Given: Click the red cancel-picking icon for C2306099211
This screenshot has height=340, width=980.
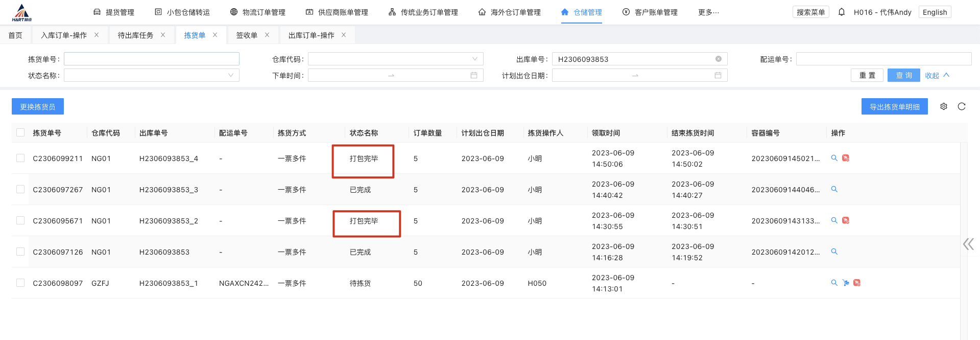Looking at the screenshot, I should [x=846, y=158].
